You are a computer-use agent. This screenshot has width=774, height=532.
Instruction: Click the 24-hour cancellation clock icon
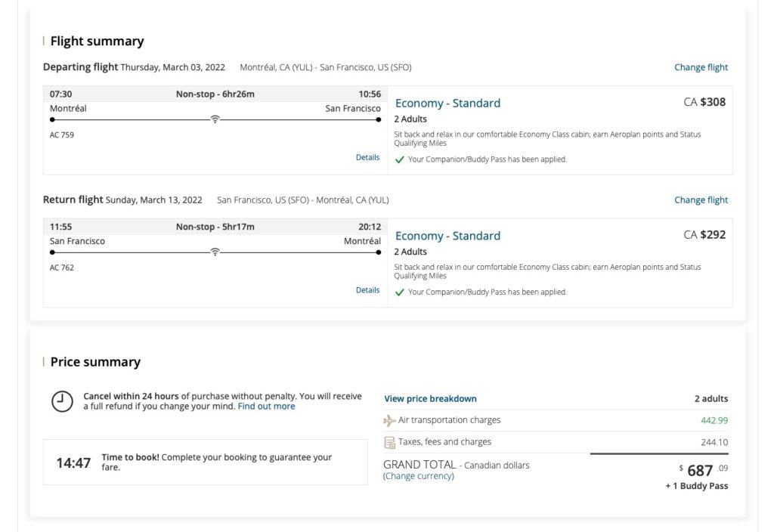pos(62,401)
